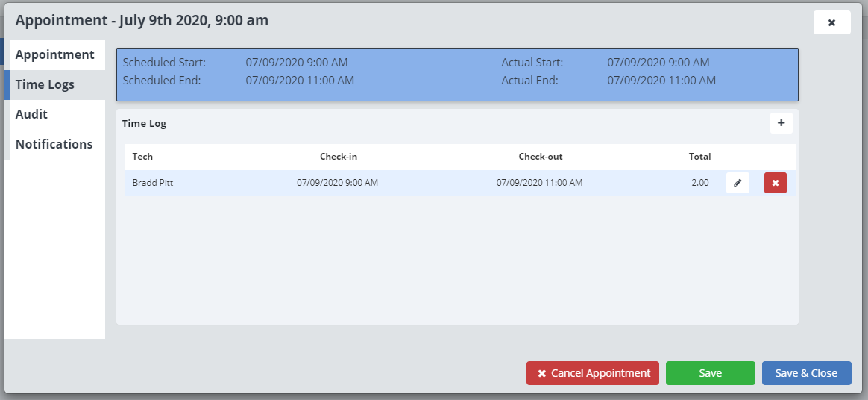The image size is (868, 400).
Task: Click the Check-out column header
Action: 540,157
